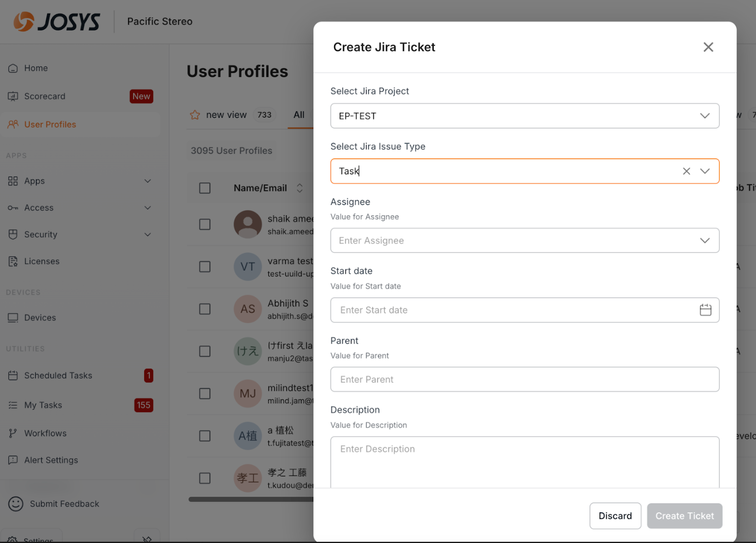Open User Profiles in the sidebar
Viewport: 756px width, 543px height.
pyautogui.click(x=81, y=125)
